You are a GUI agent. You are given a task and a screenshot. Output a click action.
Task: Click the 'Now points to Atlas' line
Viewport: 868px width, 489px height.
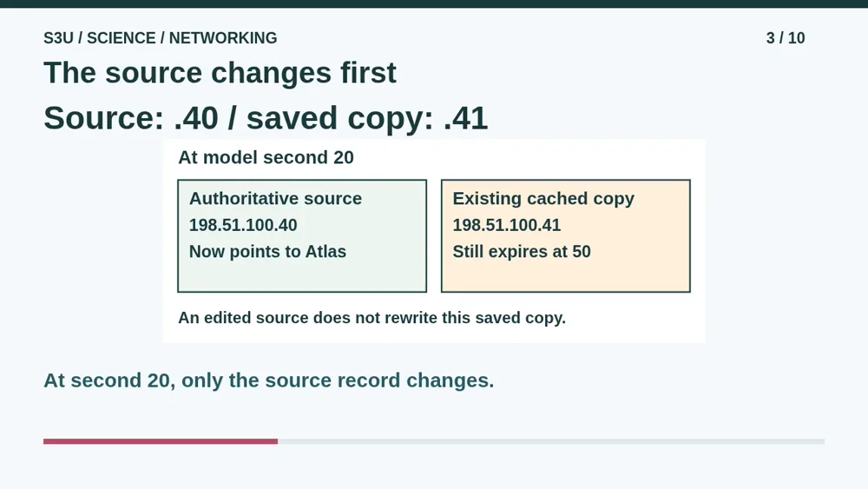tap(267, 251)
